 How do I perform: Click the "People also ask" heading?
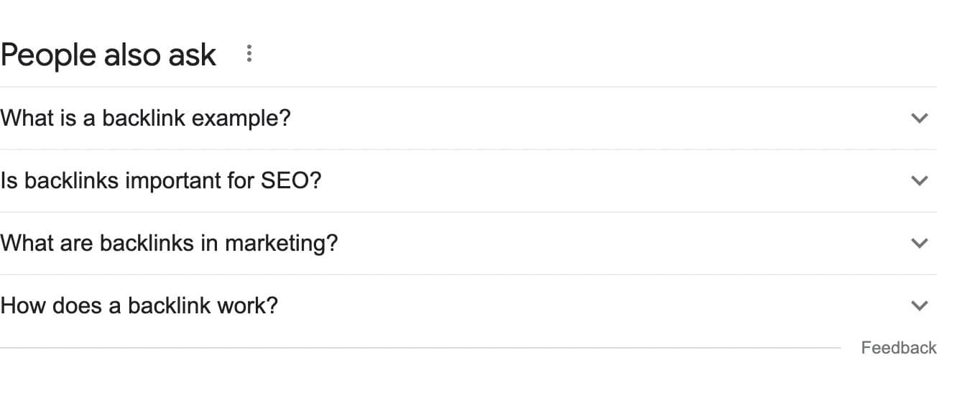108,55
